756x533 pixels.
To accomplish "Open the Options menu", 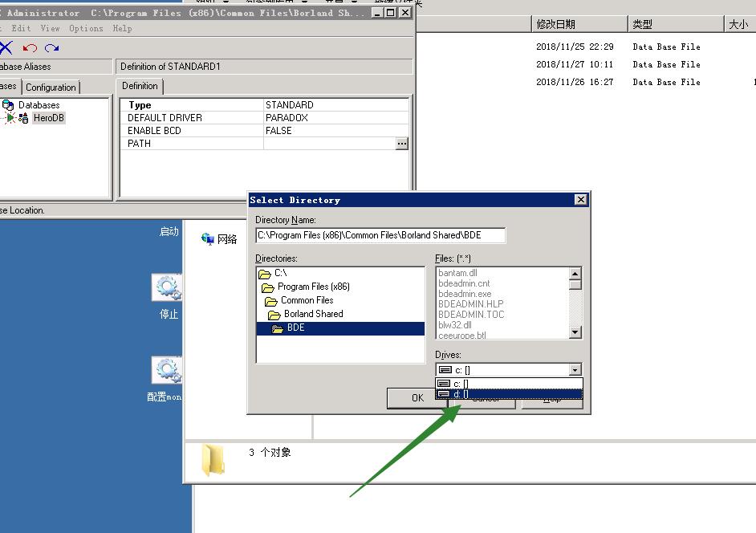I will pos(86,28).
